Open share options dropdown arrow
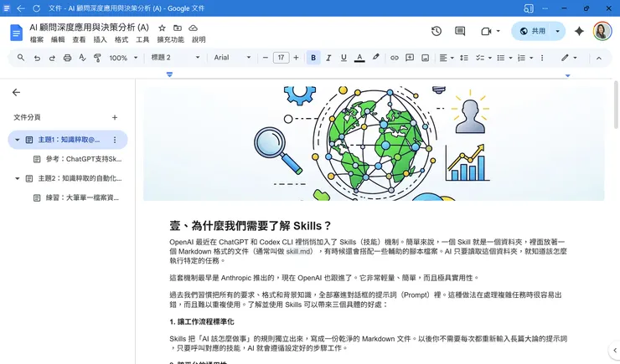This screenshot has height=364, width=620. pyautogui.click(x=557, y=31)
